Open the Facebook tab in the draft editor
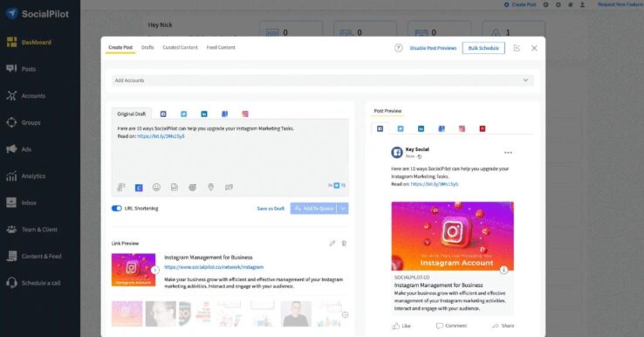The height and width of the screenshot is (337, 644). coord(163,113)
